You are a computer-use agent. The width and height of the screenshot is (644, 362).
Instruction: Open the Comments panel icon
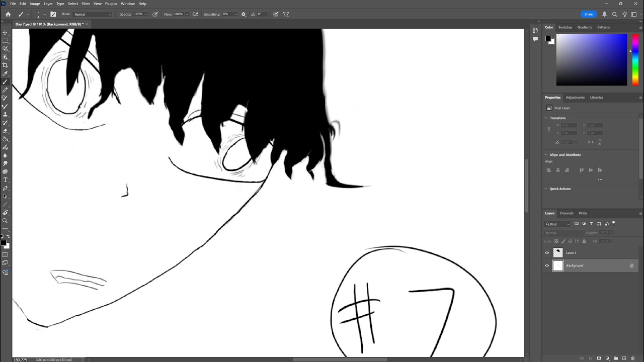pyautogui.click(x=535, y=39)
